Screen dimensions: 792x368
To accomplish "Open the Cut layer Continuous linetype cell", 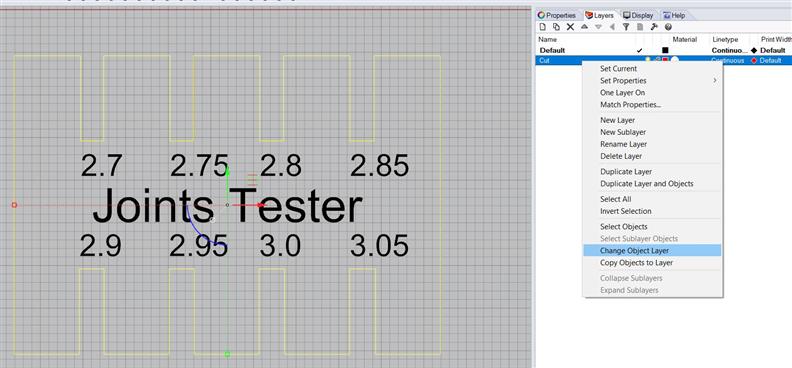I will (x=729, y=61).
